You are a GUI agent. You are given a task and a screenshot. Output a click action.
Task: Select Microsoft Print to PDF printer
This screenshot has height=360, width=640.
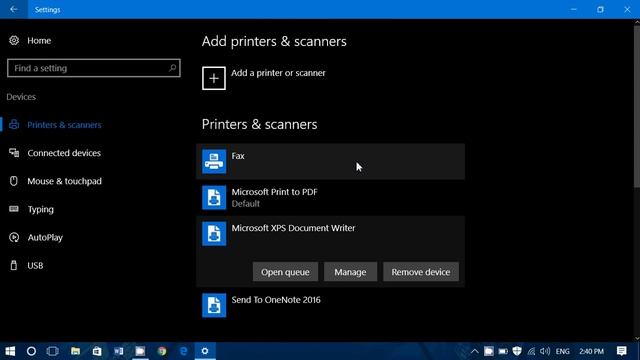(330, 198)
